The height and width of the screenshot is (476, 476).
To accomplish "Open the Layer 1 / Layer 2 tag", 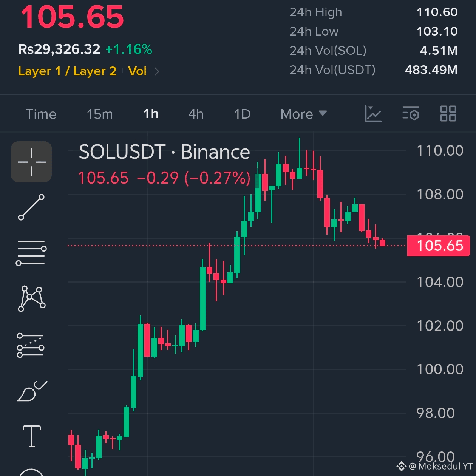I will point(67,71).
